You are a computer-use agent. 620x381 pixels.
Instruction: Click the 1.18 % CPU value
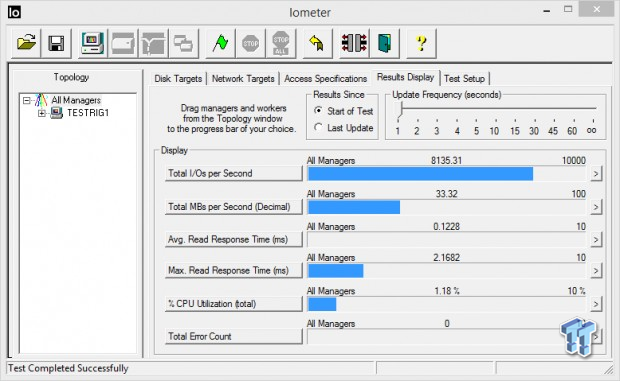[x=447, y=291]
